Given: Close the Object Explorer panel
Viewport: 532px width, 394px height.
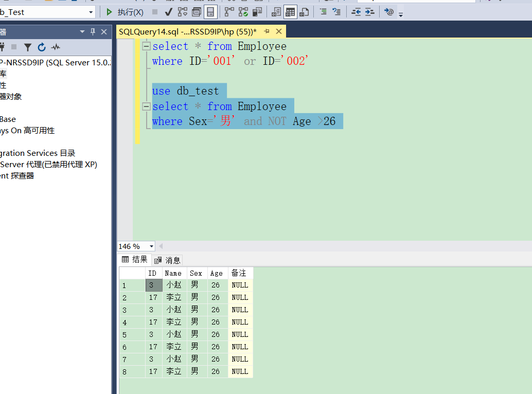Looking at the screenshot, I should tap(104, 32).
